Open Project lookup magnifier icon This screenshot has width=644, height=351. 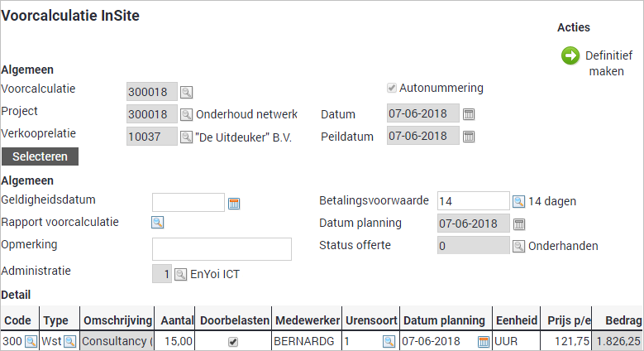(x=186, y=114)
